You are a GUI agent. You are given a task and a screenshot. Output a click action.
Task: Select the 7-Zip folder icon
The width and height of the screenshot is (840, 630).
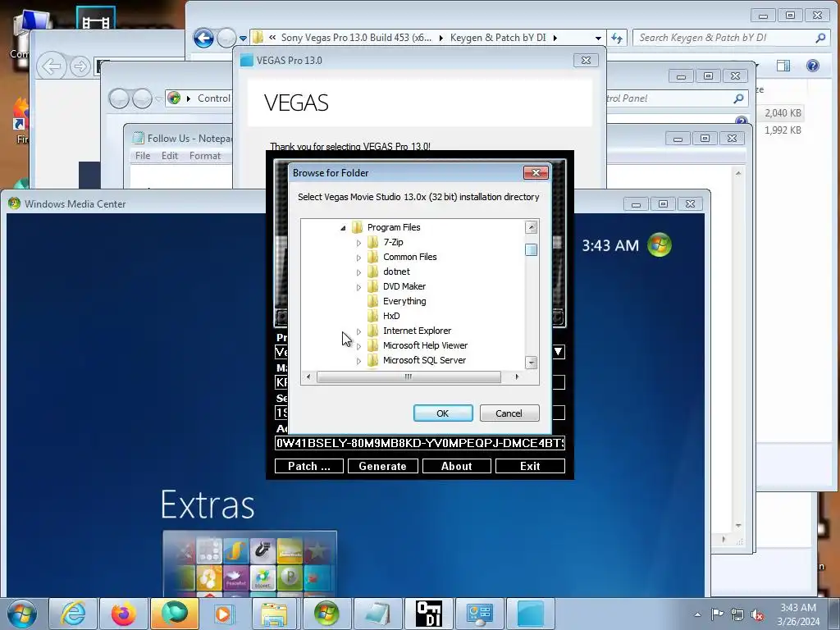pyautogui.click(x=373, y=242)
